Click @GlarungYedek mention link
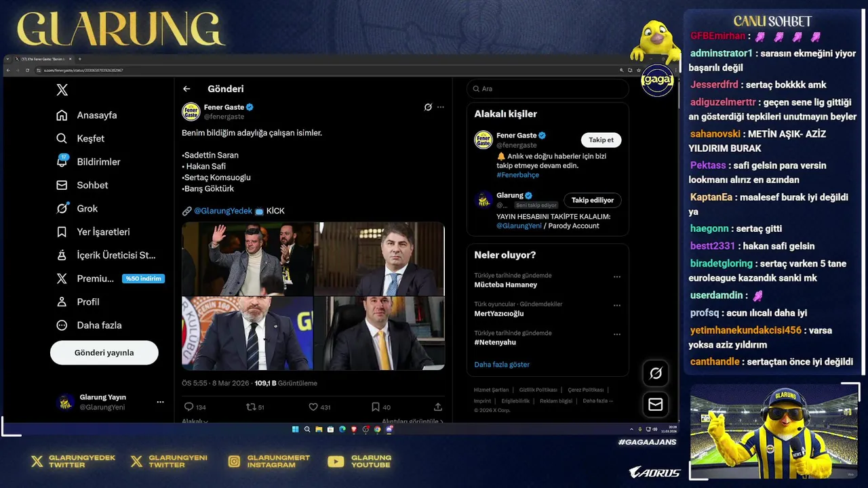This screenshot has height=488, width=868. 223,211
